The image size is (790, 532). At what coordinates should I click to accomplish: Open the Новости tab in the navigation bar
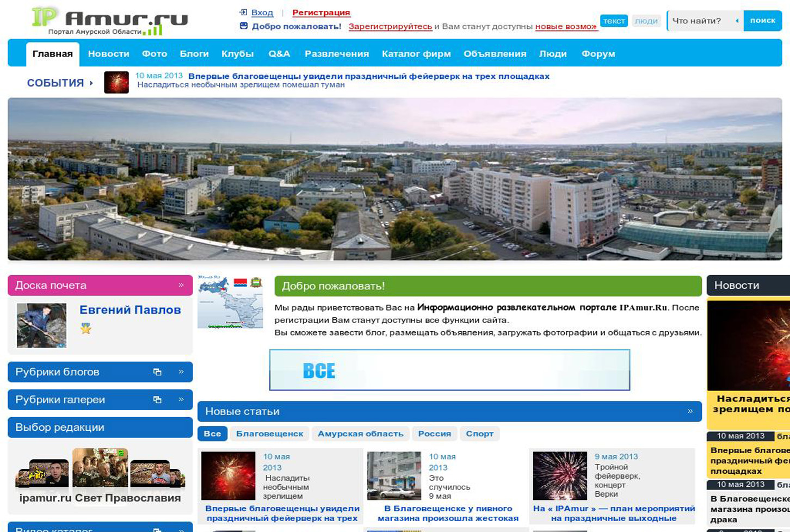[108, 54]
